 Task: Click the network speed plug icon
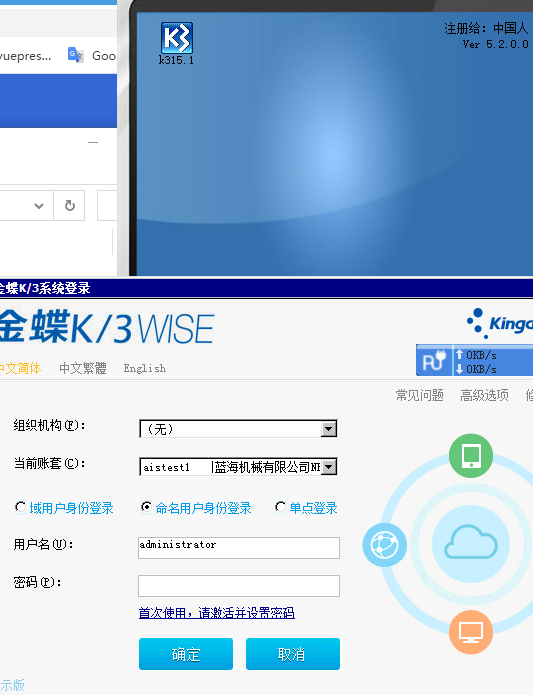[434, 361]
